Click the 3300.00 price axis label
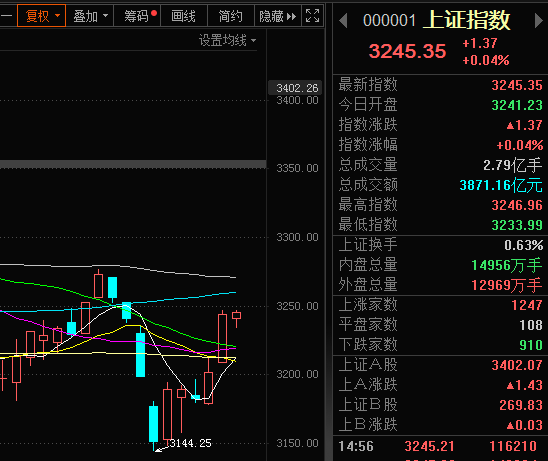 [297, 237]
